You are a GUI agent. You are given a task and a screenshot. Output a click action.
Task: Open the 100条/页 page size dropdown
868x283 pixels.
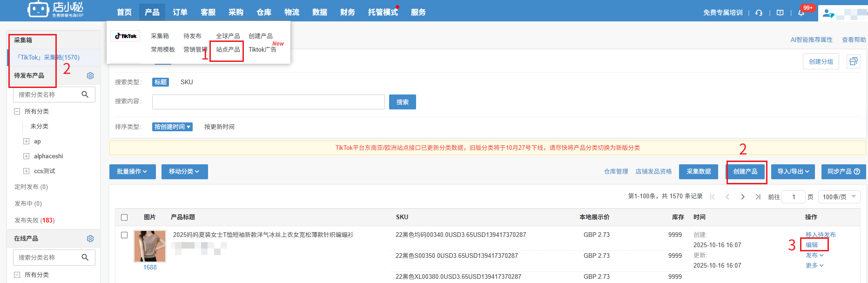(x=839, y=197)
